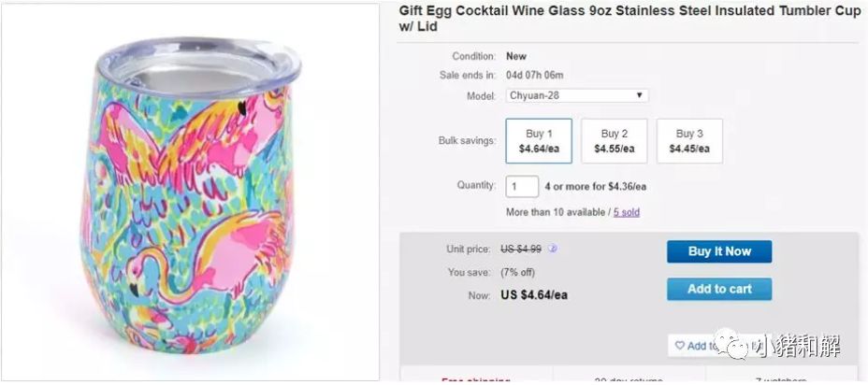
Task: Click the Buy It Now button
Action: pyautogui.click(x=719, y=251)
